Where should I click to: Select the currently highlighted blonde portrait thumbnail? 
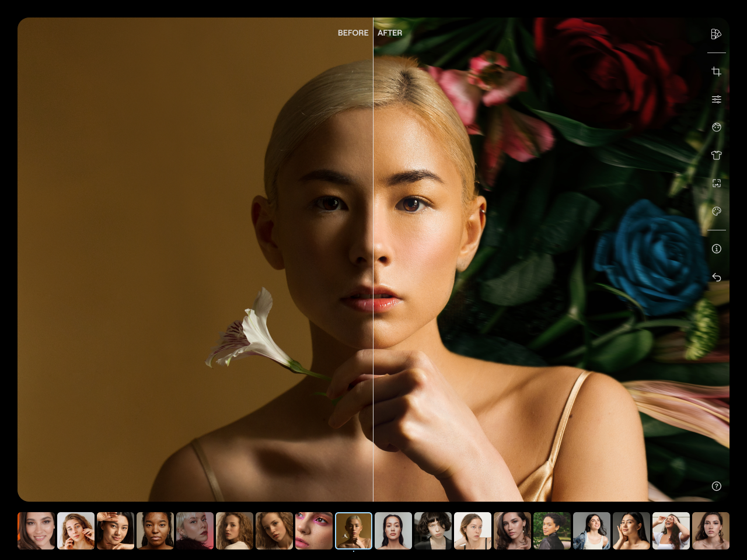click(x=354, y=531)
